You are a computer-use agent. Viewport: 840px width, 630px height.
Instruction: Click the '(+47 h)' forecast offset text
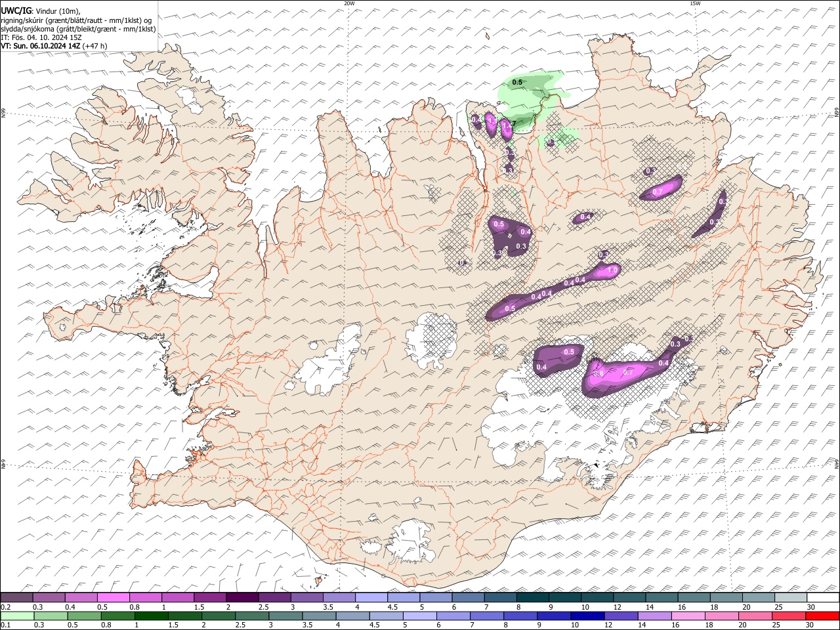tap(95, 46)
